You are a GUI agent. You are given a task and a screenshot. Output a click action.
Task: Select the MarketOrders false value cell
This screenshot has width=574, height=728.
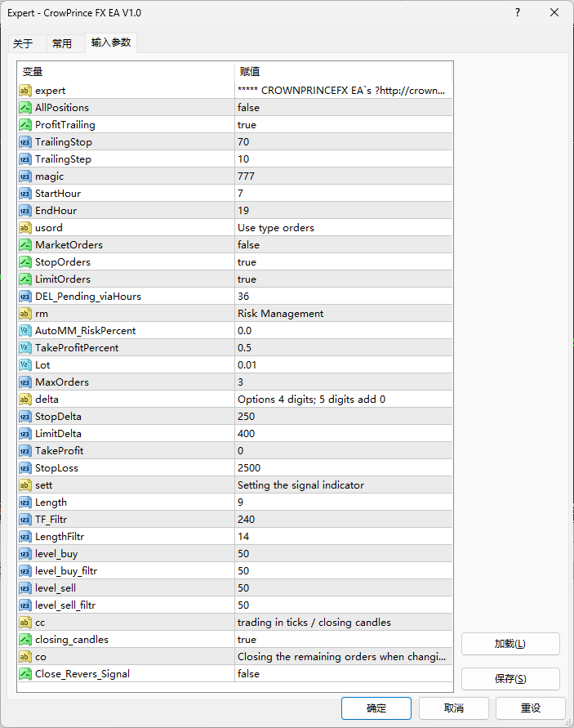click(343, 245)
